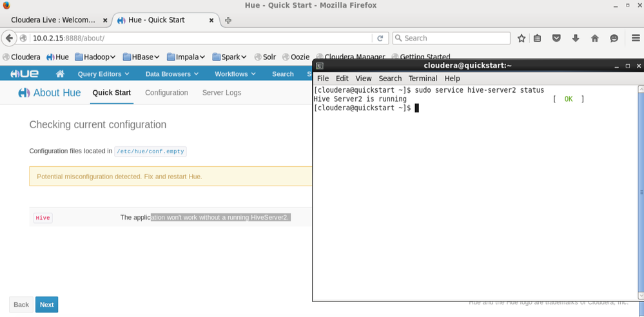The height and width of the screenshot is (317, 644).
Task: Click the Hive label badge
Action: [43, 218]
